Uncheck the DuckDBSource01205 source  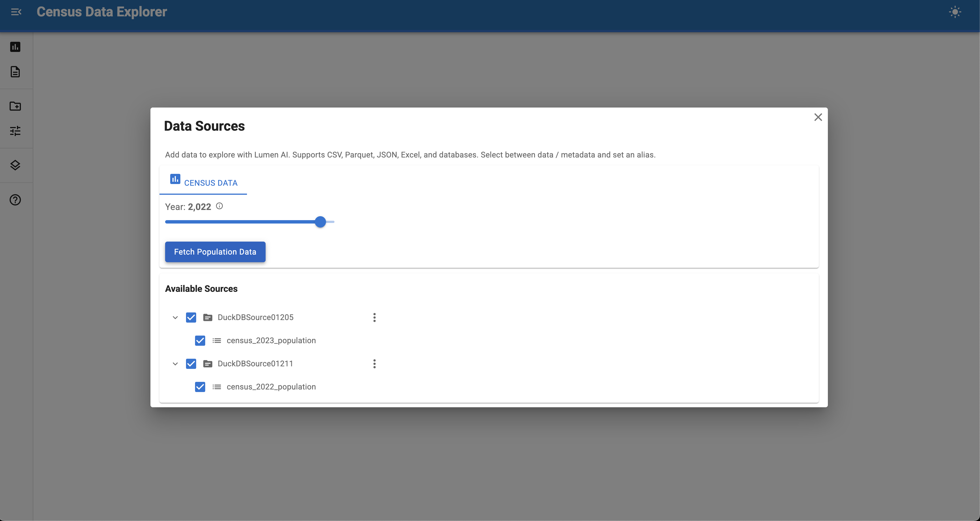pyautogui.click(x=191, y=317)
